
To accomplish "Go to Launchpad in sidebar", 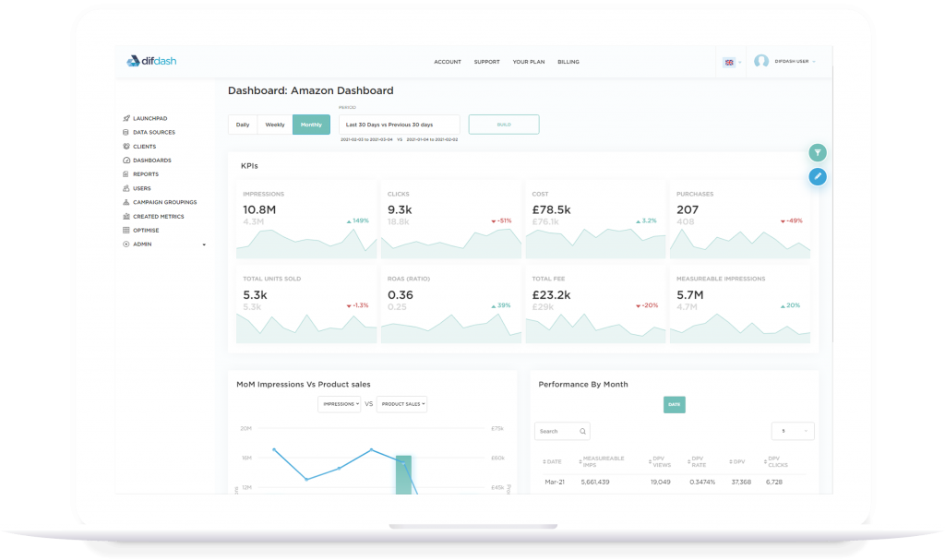I will click(150, 118).
